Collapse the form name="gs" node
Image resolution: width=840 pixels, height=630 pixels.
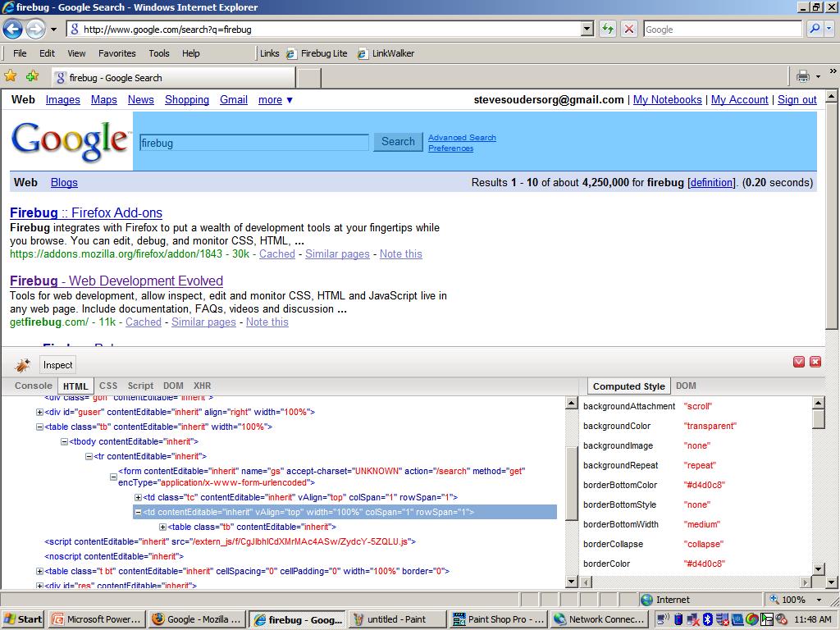tap(113, 477)
